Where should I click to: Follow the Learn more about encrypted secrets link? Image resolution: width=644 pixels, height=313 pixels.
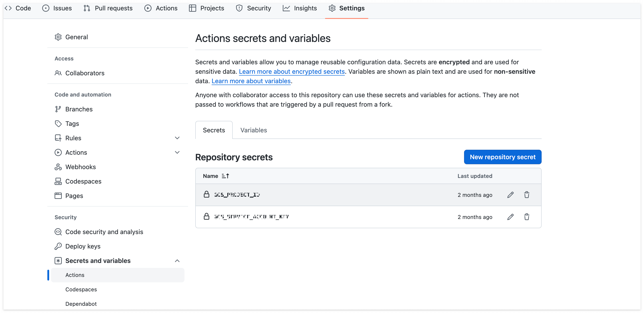tap(292, 71)
